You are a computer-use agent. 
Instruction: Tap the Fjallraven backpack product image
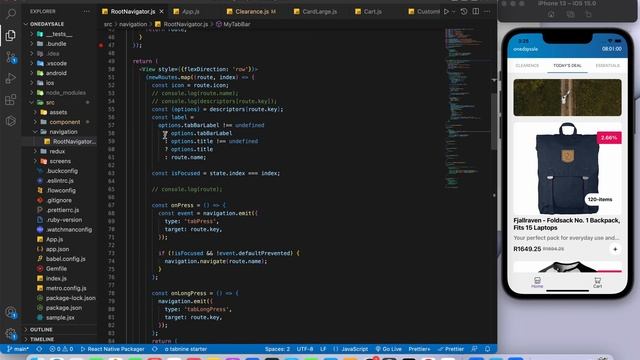click(x=567, y=168)
